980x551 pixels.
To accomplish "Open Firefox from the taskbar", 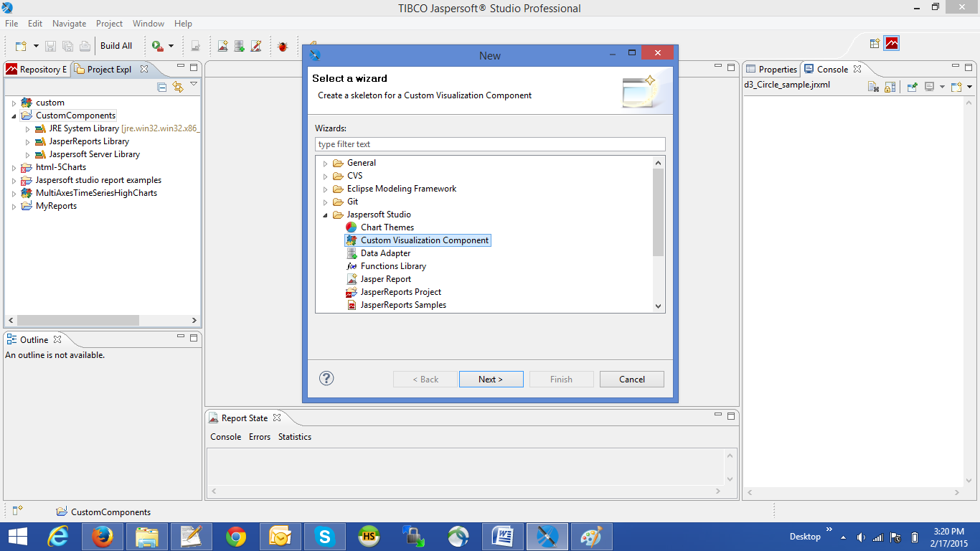I will click(x=103, y=537).
